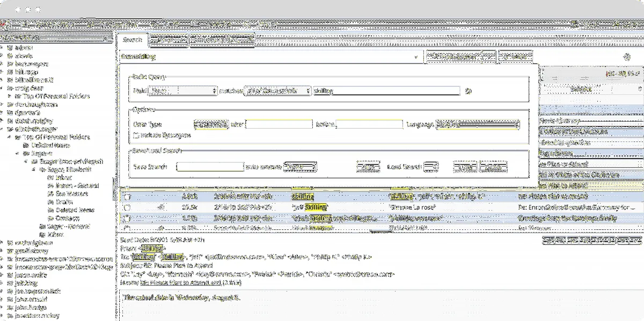Expand the john.arnold tree node

pos(3,300)
